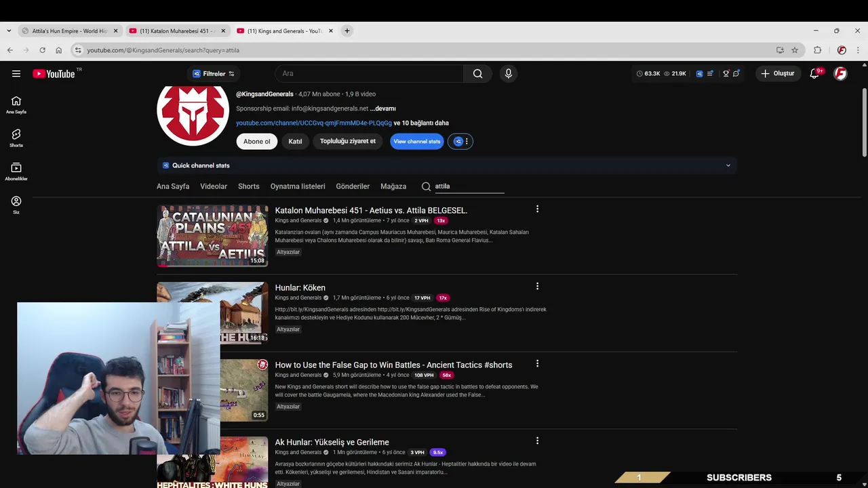Click the vidIQ logo in the top toolbar

[x=699, y=74]
